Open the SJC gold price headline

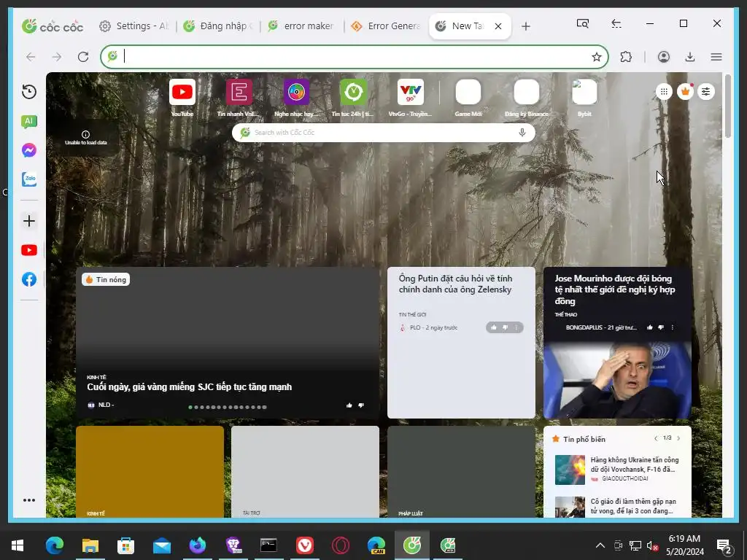coord(189,387)
